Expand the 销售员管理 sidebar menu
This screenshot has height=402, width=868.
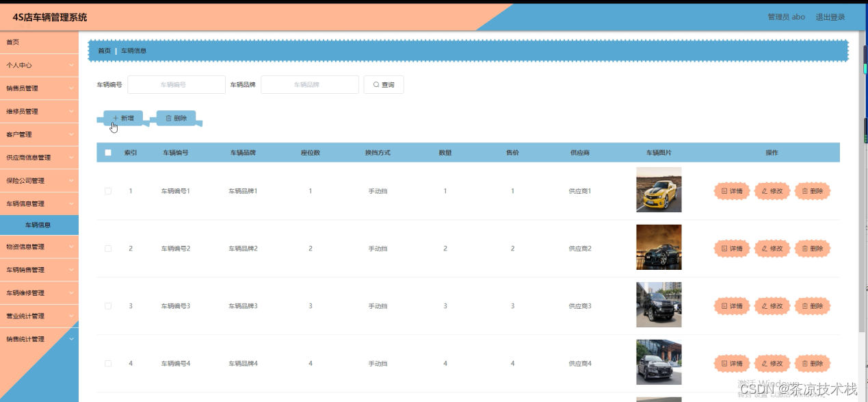click(39, 88)
